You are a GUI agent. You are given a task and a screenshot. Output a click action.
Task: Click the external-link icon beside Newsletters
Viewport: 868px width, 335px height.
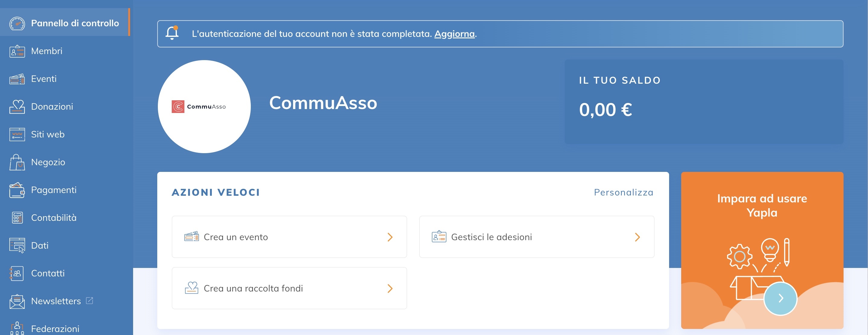(x=89, y=300)
